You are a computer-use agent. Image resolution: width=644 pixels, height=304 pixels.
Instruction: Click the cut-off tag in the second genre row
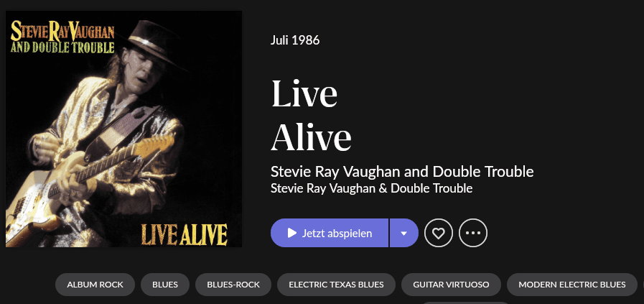(x=465, y=303)
